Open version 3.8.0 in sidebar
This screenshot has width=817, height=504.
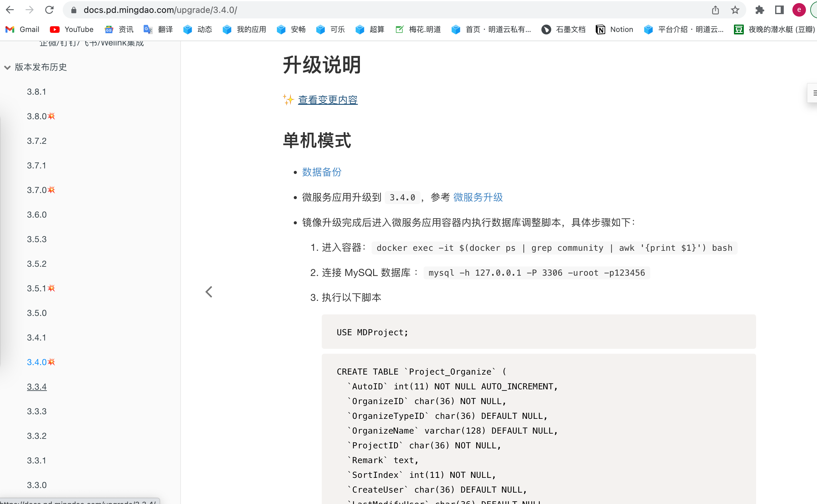click(x=37, y=116)
